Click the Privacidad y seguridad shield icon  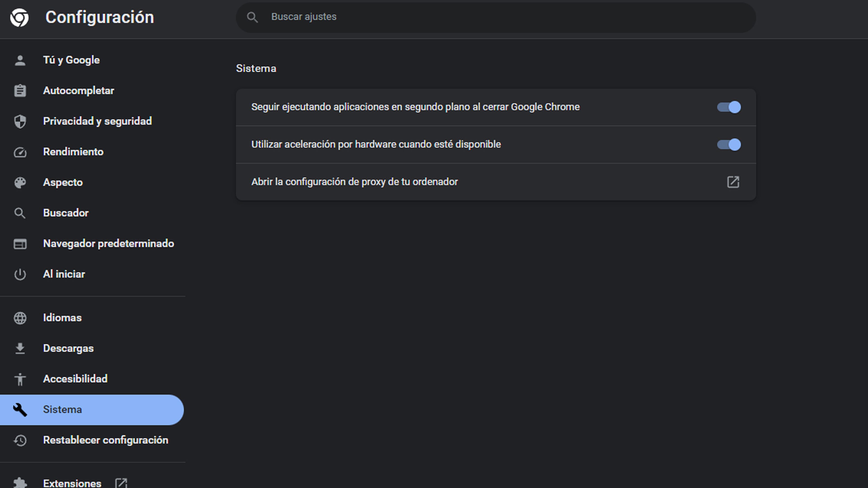pos(20,122)
